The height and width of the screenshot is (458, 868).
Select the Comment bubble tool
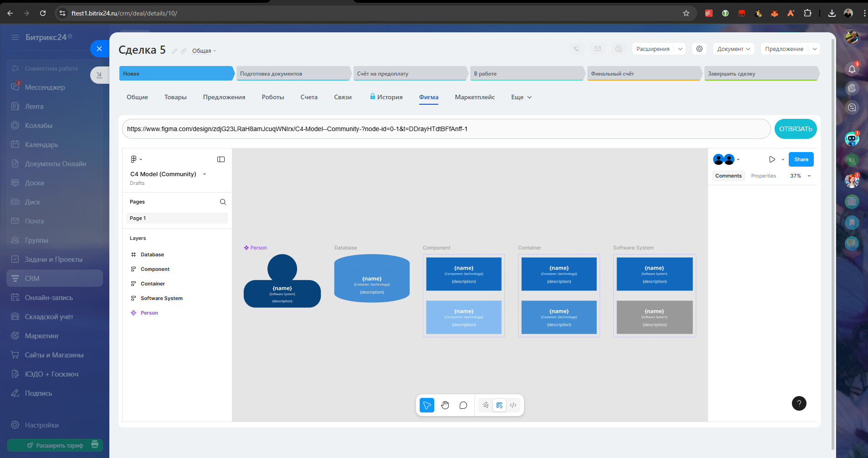point(463,405)
